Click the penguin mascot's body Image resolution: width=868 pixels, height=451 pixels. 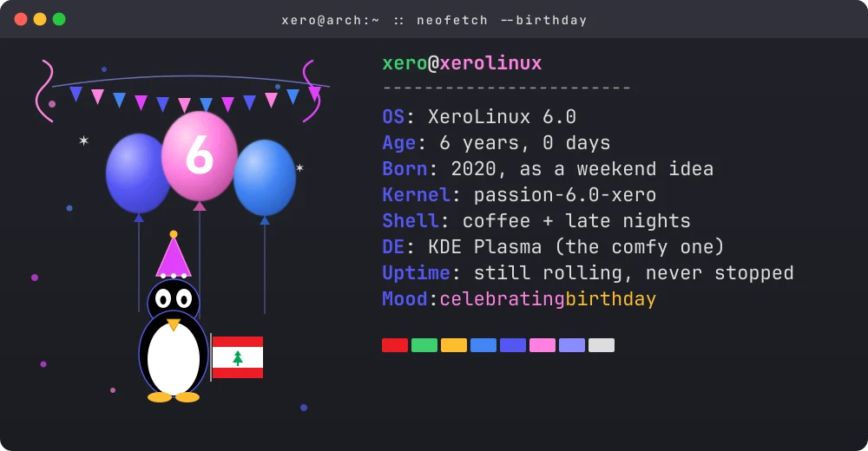coord(174,352)
